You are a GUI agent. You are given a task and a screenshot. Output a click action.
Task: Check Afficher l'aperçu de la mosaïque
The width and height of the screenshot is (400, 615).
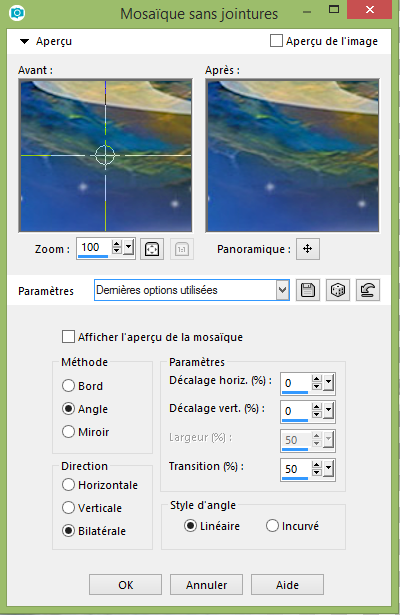pyautogui.click(x=68, y=337)
